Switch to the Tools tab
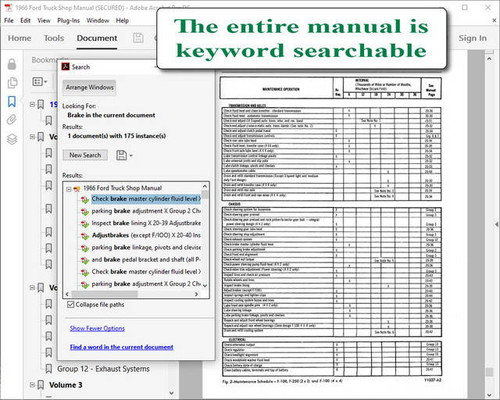 [54, 38]
